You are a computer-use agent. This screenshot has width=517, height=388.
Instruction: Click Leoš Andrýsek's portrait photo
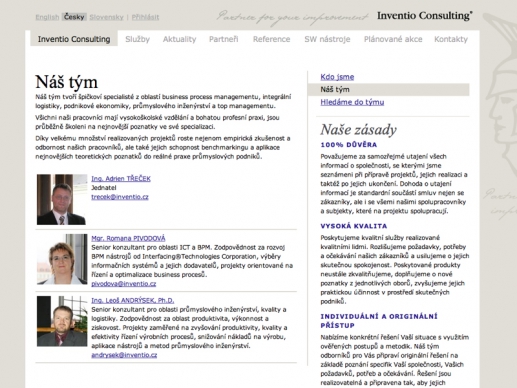coord(62,321)
